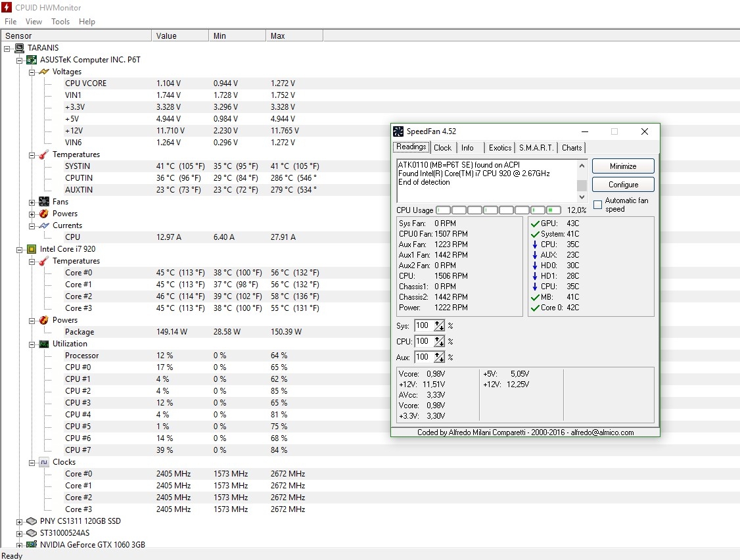This screenshot has width=740, height=560.
Task: Click the HD0 30C blue down arrow
Action: coord(535,266)
